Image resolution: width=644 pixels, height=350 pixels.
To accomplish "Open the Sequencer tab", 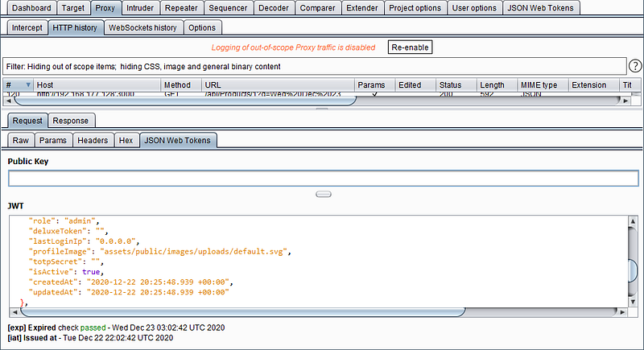I will pyautogui.click(x=228, y=8).
